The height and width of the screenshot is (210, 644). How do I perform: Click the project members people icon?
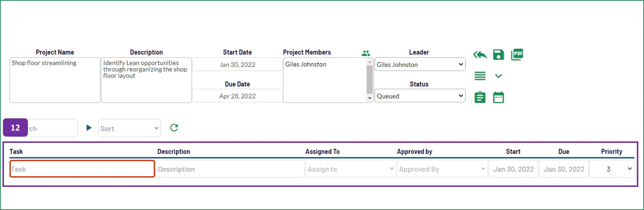(366, 53)
